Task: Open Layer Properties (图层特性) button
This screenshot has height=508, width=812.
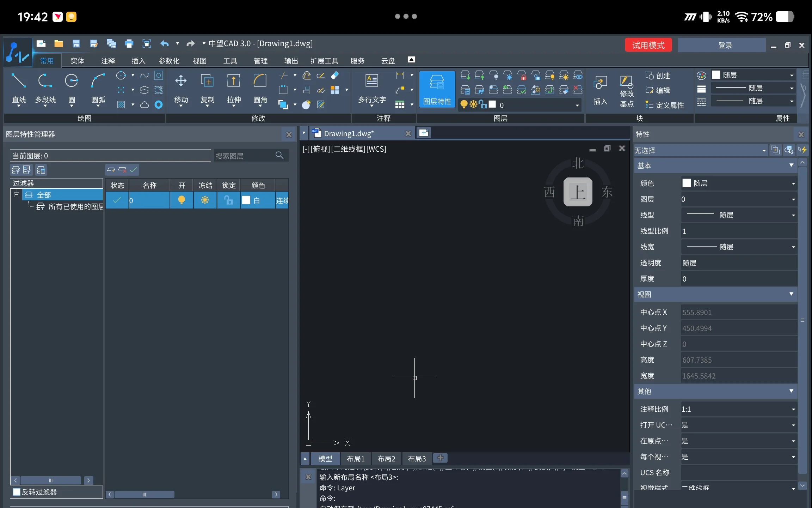Action: pyautogui.click(x=437, y=89)
